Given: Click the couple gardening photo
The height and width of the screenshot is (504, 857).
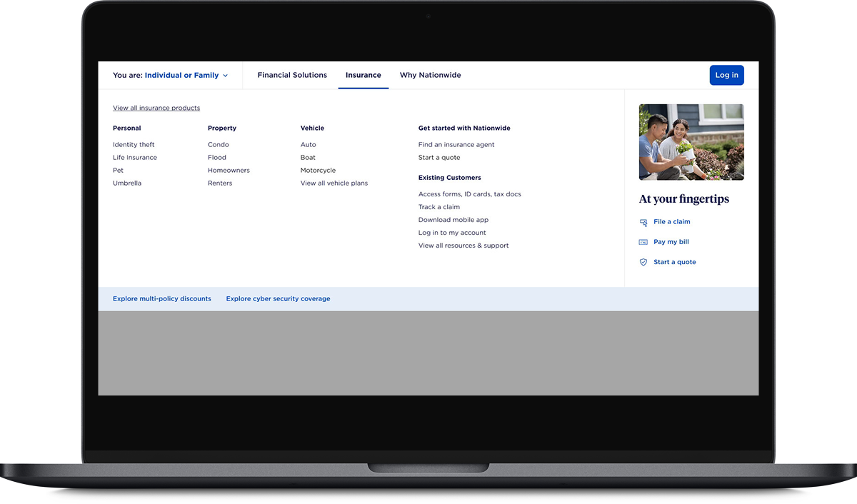Looking at the screenshot, I should click(691, 142).
